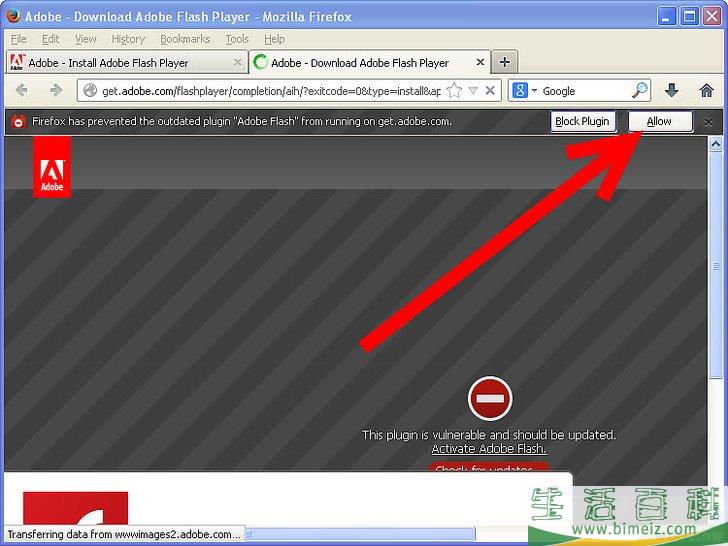Screen dimensions: 728x546
Task: Click the plugin warning icon in notification bar
Action: pyautogui.click(x=18, y=122)
